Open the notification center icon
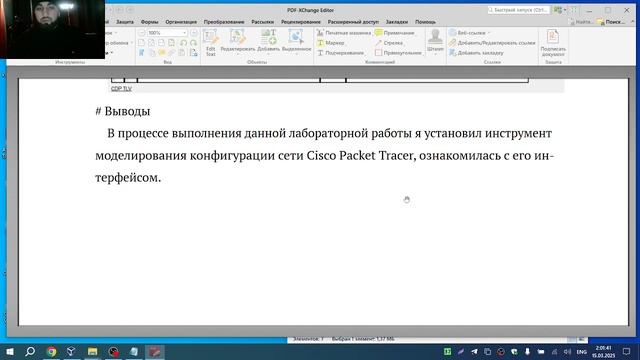640x360 pixels. 627,351
